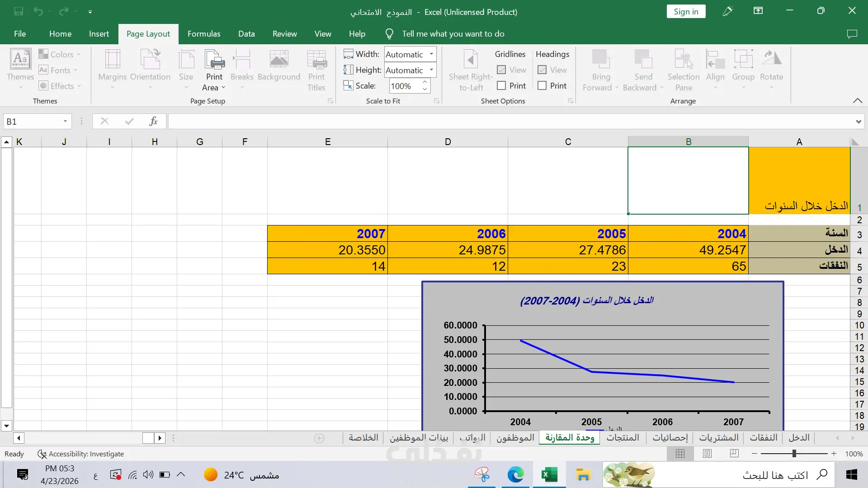Open the Rotate objects menu

771,69
